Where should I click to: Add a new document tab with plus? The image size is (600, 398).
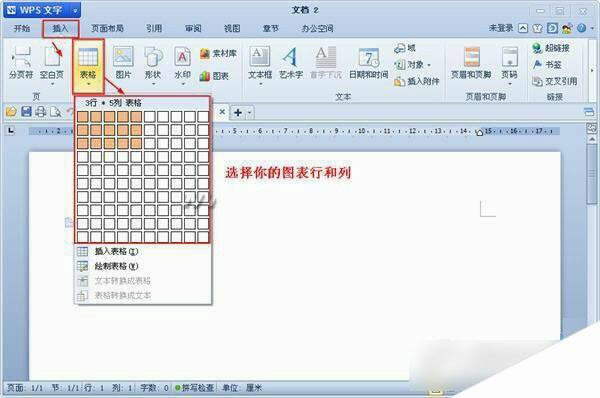[238, 113]
